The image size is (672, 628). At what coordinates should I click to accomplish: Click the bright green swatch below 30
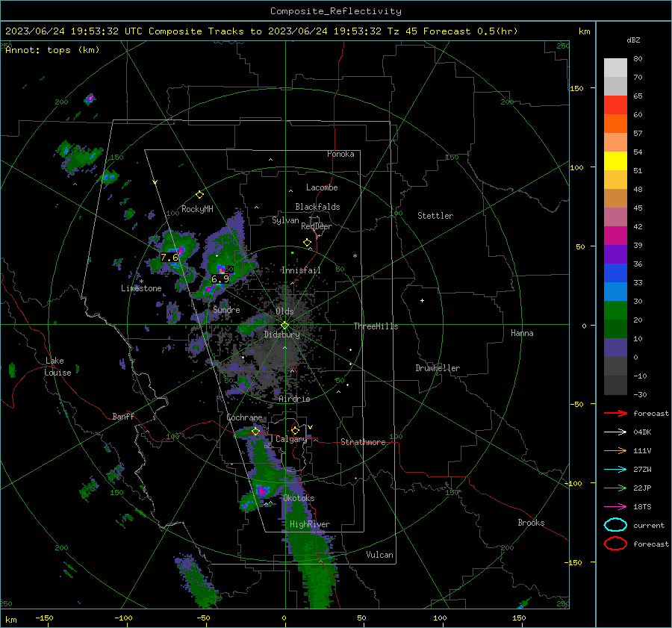(615, 310)
